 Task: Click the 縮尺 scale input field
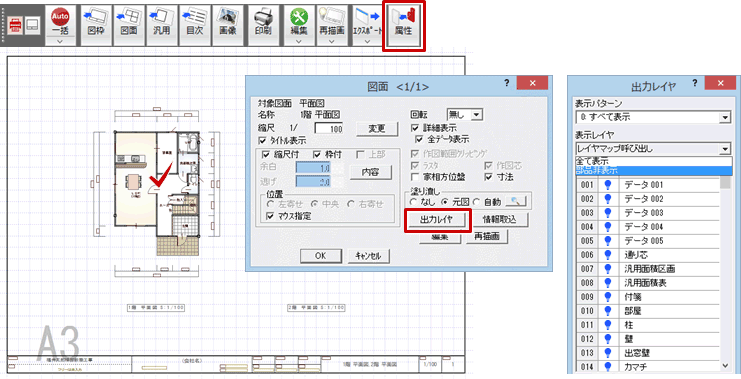click(329, 129)
